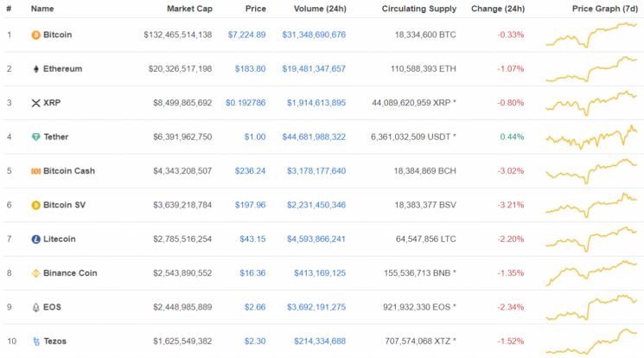644x358 pixels.
Task: Click Tezos volume $214,334,688
Action: [320, 342]
